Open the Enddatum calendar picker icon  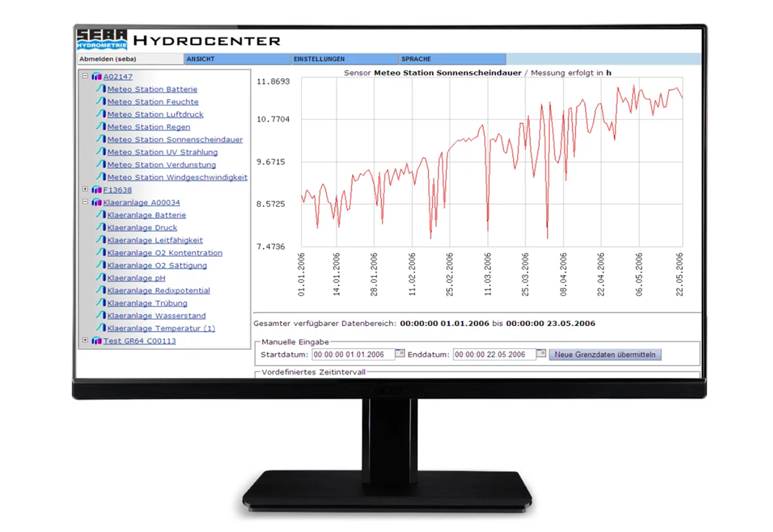(541, 354)
